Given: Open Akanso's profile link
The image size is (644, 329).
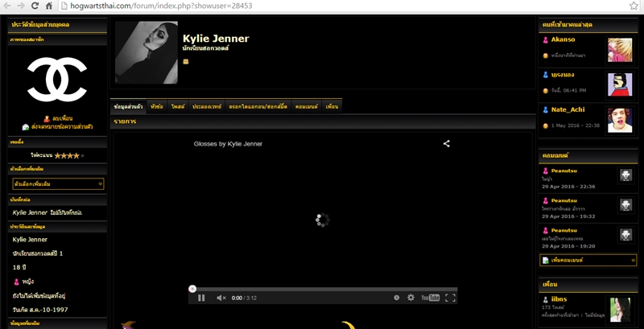Looking at the screenshot, I should tap(563, 39).
